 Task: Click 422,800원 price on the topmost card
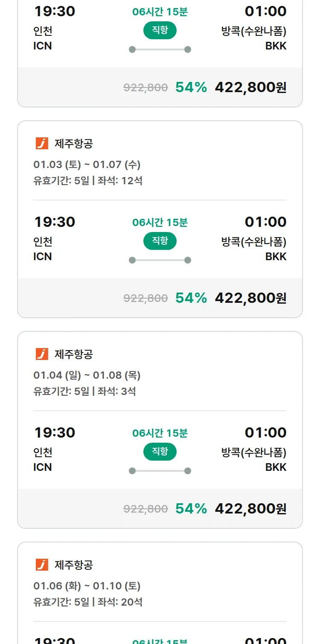pos(250,87)
